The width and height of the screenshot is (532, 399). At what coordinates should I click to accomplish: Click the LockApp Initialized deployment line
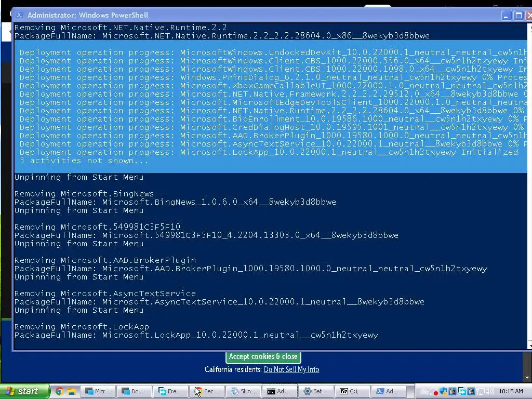[269, 152]
